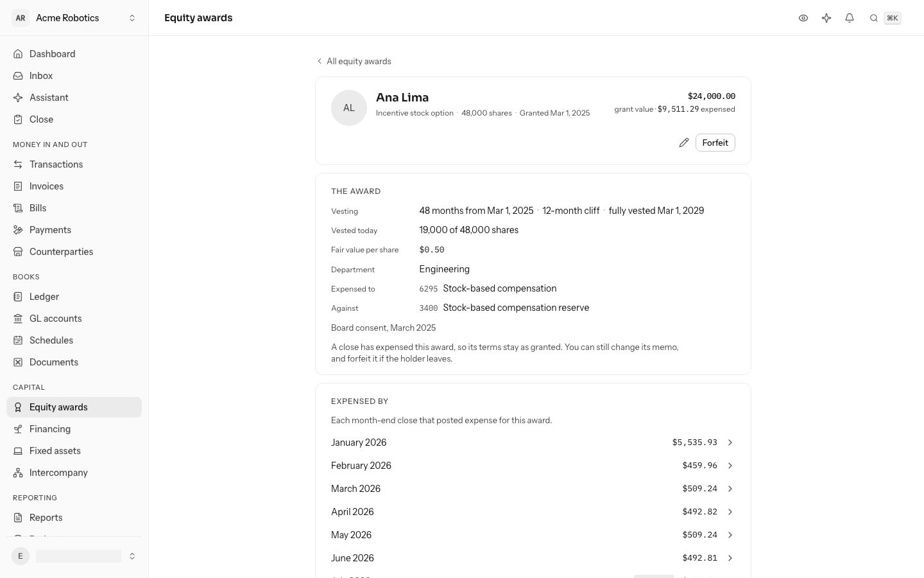Click the Payments icon in sidebar
Viewport: 924px width, 578px height.
click(x=18, y=230)
